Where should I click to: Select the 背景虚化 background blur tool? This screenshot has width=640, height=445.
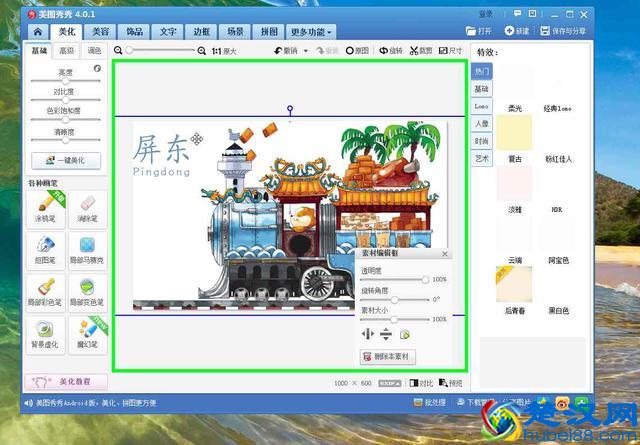pos(45,335)
